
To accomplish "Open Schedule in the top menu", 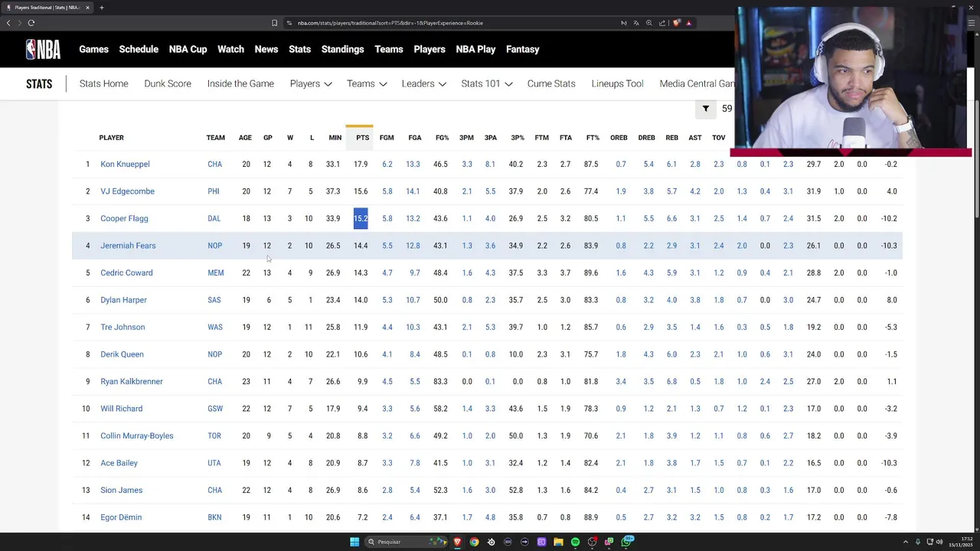I will tap(139, 49).
